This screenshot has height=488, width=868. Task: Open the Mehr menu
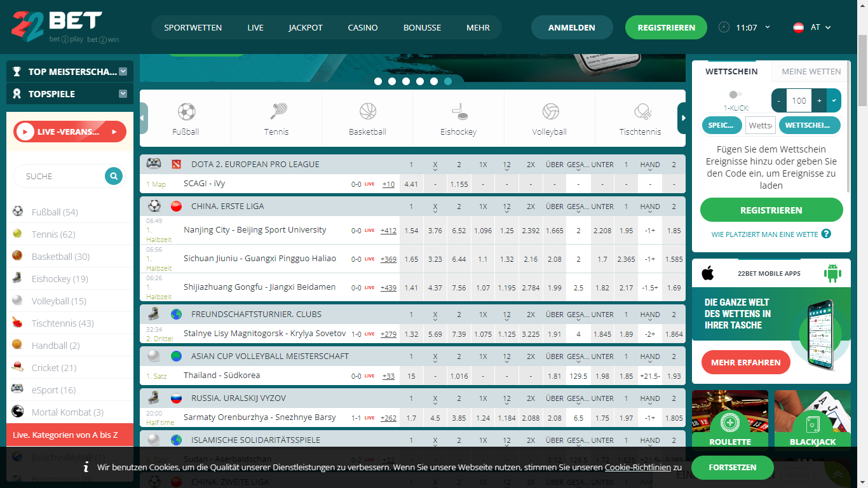pos(478,27)
